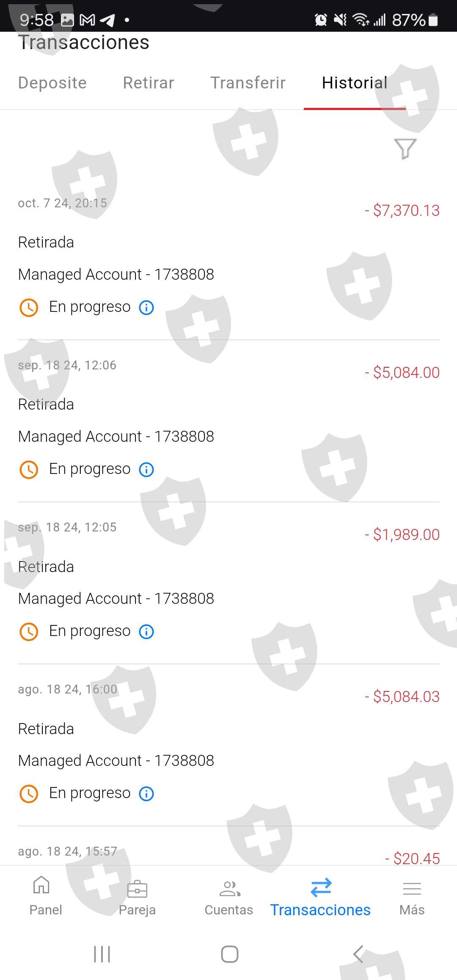Open Pareja briefcase in bottom navigation

(137, 897)
